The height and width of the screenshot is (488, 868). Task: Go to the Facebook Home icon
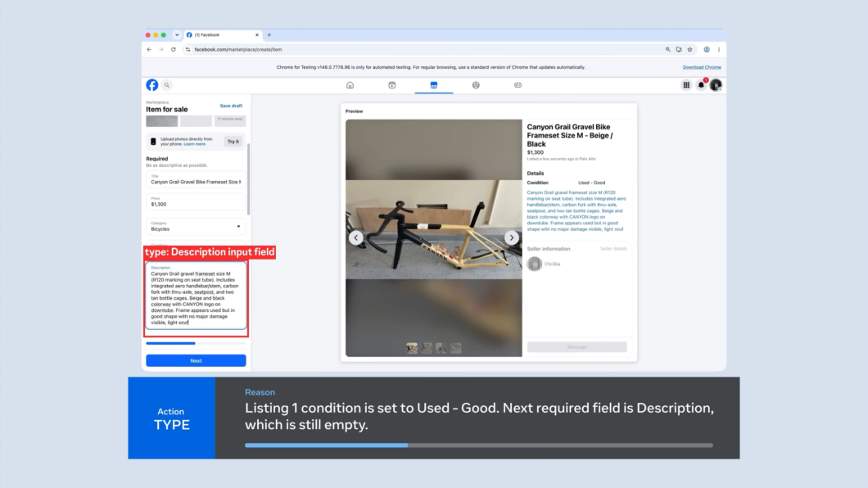[x=350, y=85]
